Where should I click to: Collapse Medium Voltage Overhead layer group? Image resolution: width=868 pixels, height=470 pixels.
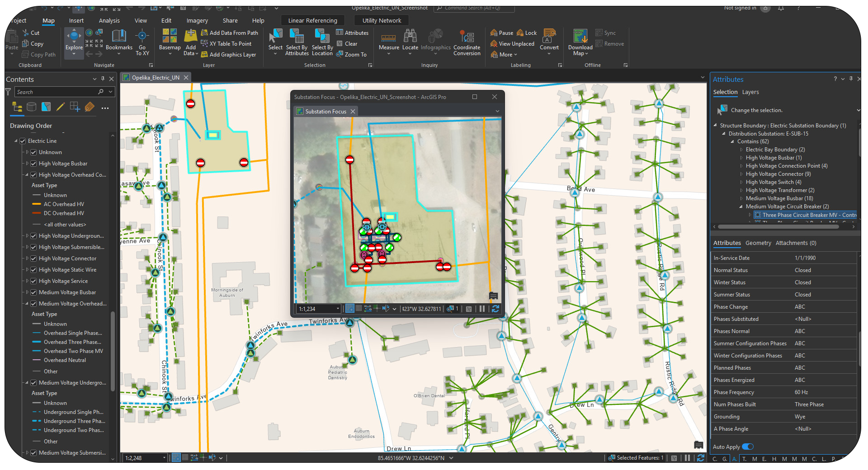(x=27, y=304)
